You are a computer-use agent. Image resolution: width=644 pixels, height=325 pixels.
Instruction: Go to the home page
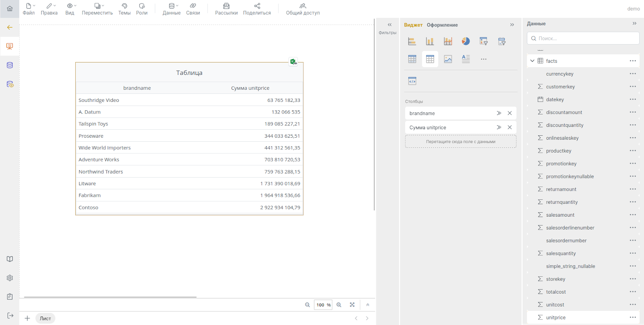pos(10,8)
